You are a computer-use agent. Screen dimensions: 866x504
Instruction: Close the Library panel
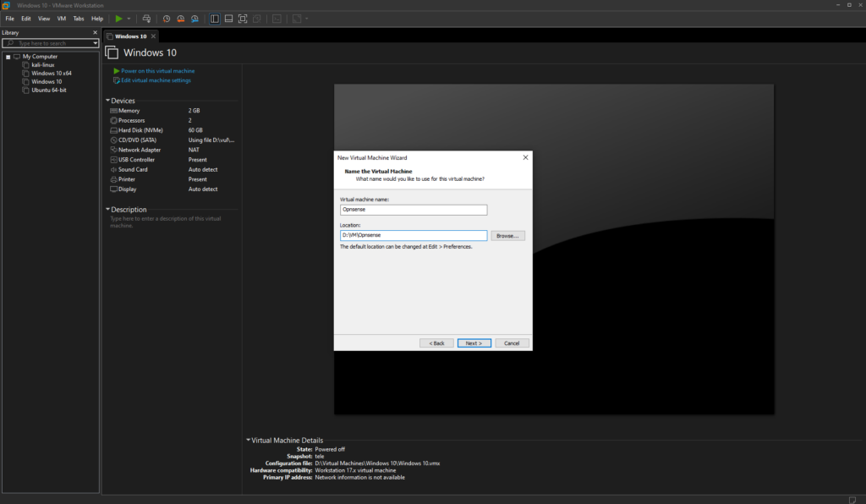[95, 33]
